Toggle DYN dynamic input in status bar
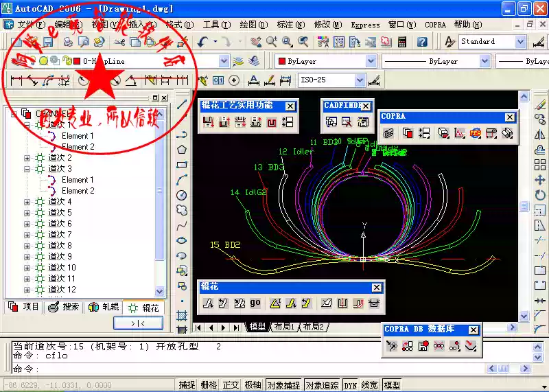The width and height of the screenshot is (549, 392). (x=350, y=385)
